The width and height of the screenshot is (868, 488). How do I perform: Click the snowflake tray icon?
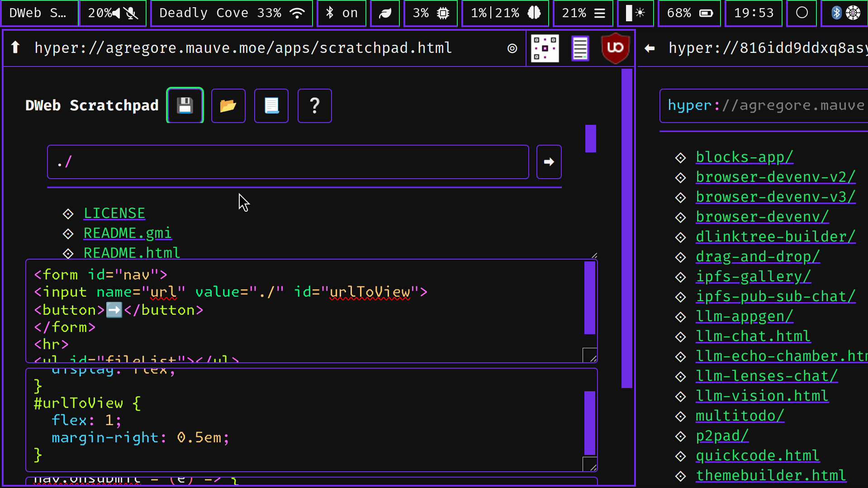(x=853, y=13)
